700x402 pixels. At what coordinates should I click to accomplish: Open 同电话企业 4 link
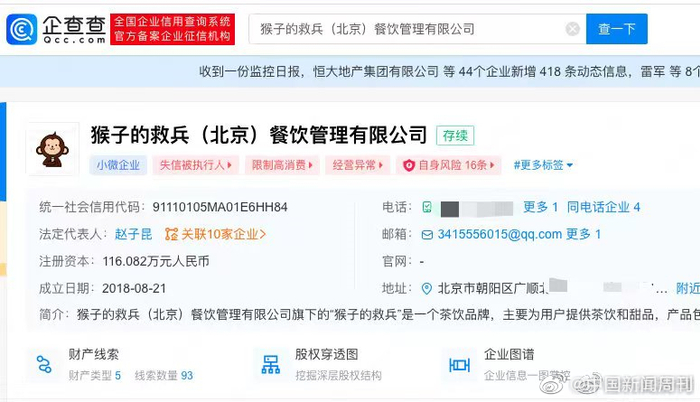tap(604, 207)
